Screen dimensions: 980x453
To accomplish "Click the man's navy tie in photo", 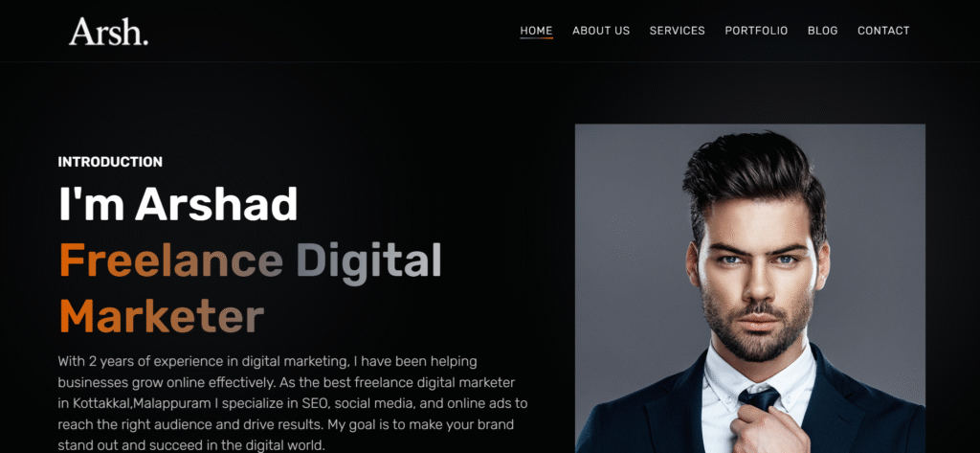I will 758,400.
